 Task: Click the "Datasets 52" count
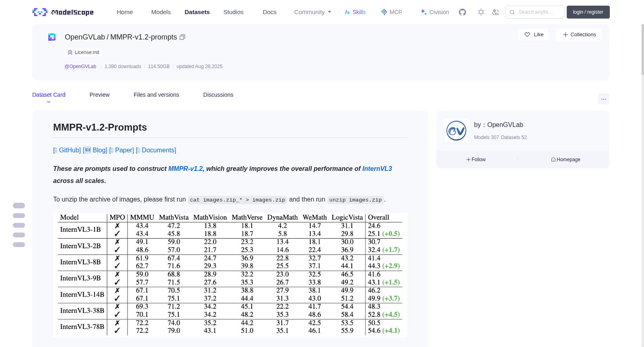[x=514, y=137]
